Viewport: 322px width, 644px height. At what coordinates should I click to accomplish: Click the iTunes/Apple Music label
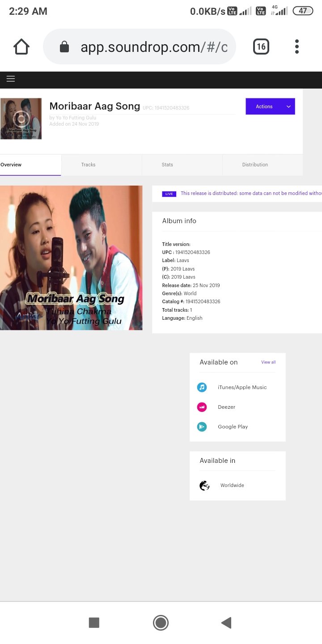pos(242,387)
